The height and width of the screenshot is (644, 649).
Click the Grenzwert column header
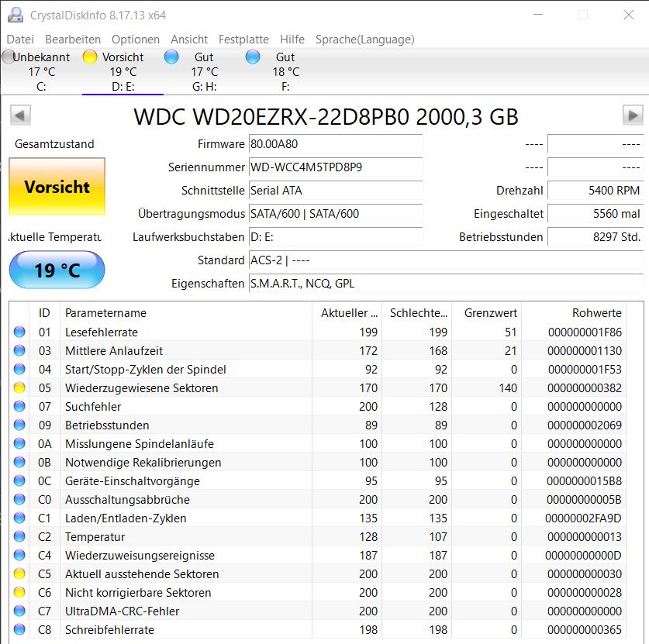(487, 312)
